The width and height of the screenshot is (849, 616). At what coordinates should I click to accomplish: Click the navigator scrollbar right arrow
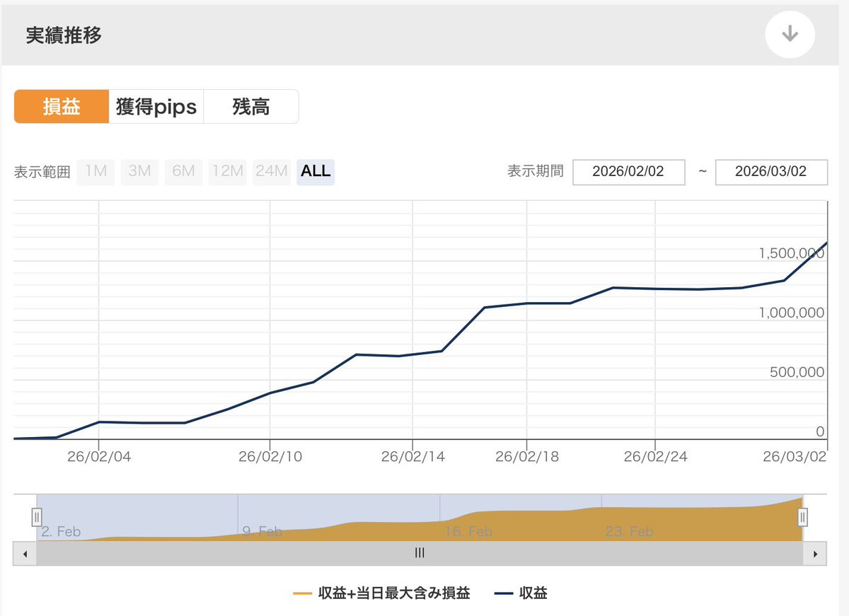(x=815, y=554)
